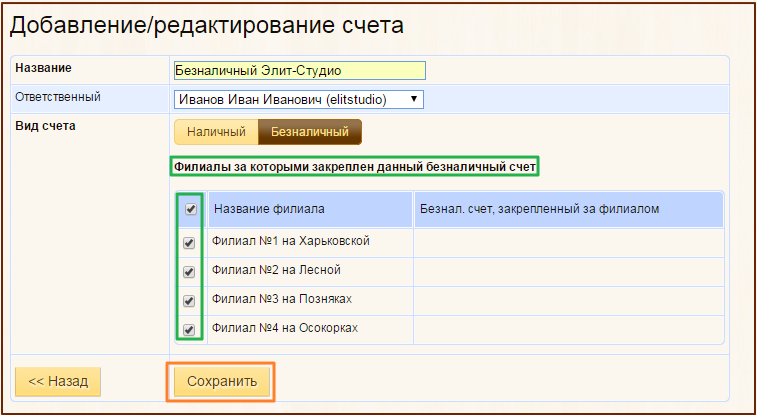Click the Название филиала column header
Screen dimensions: 757x415
pyautogui.click(x=269, y=209)
